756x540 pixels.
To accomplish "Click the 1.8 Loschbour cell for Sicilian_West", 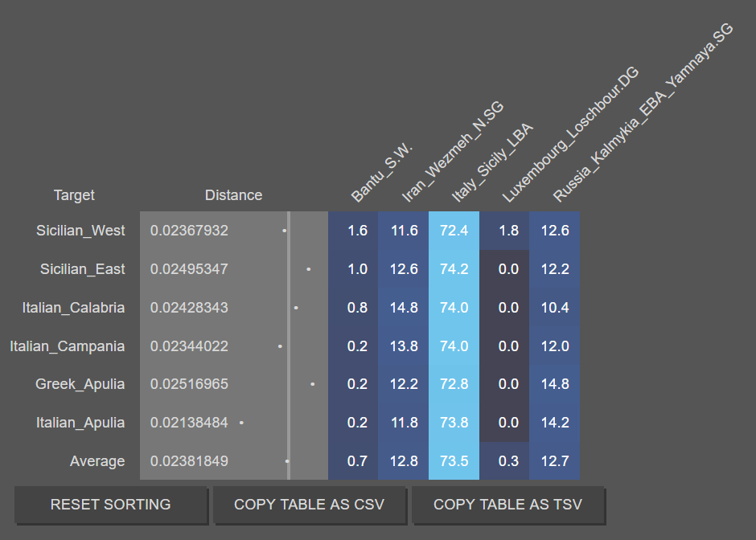I will [x=504, y=231].
